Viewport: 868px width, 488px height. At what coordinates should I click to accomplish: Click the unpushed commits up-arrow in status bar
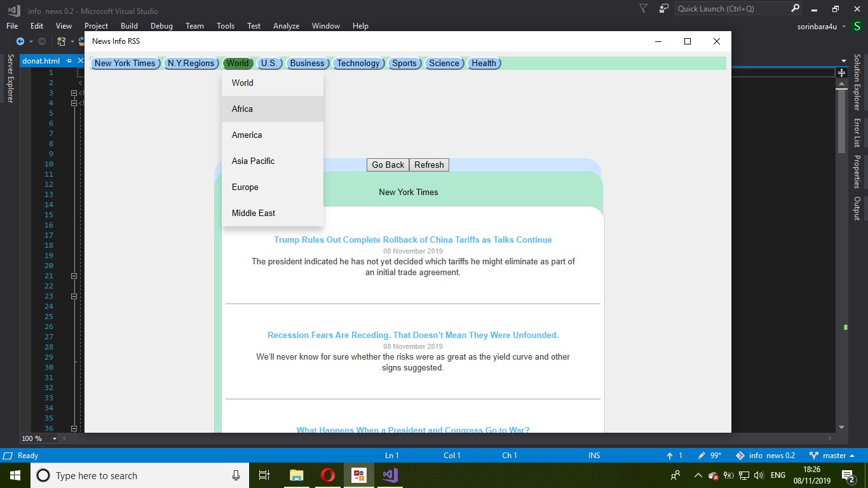(x=669, y=456)
